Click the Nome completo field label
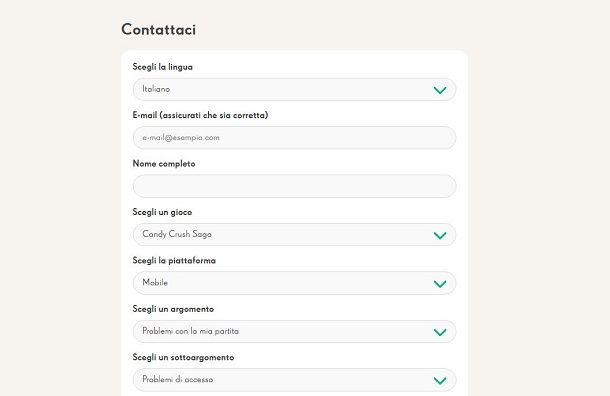 164,164
